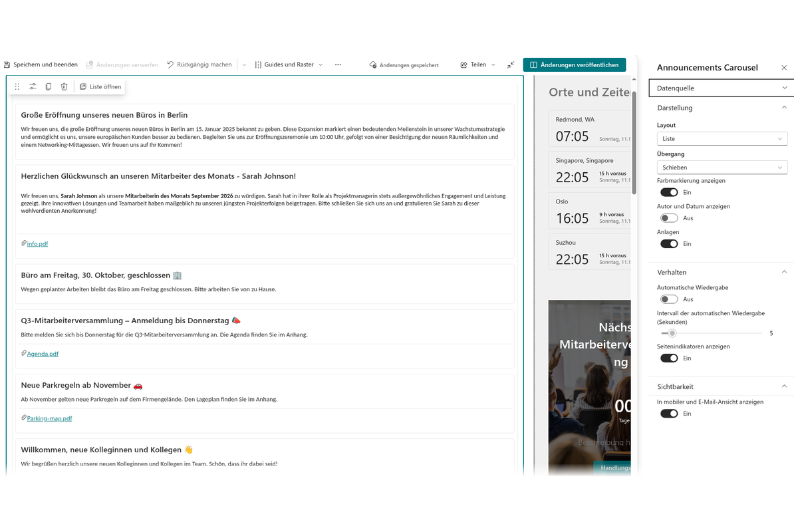Open the info.pdf attachment
798x532 pixels.
37,244
